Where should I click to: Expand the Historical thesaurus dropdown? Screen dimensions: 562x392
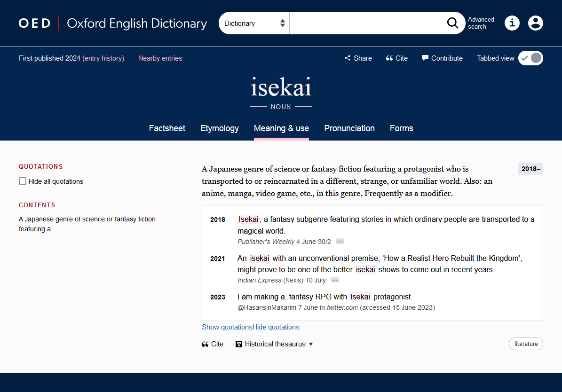[x=275, y=344]
